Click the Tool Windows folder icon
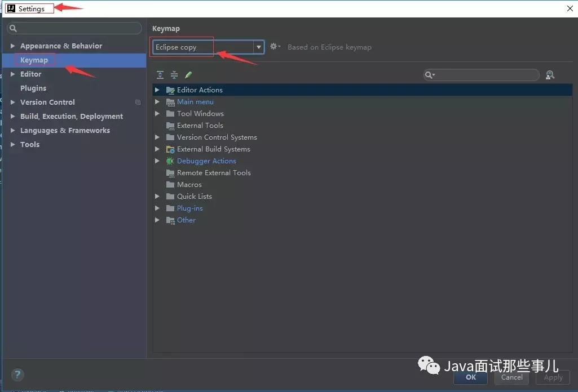This screenshot has height=392, width=578. 170,114
